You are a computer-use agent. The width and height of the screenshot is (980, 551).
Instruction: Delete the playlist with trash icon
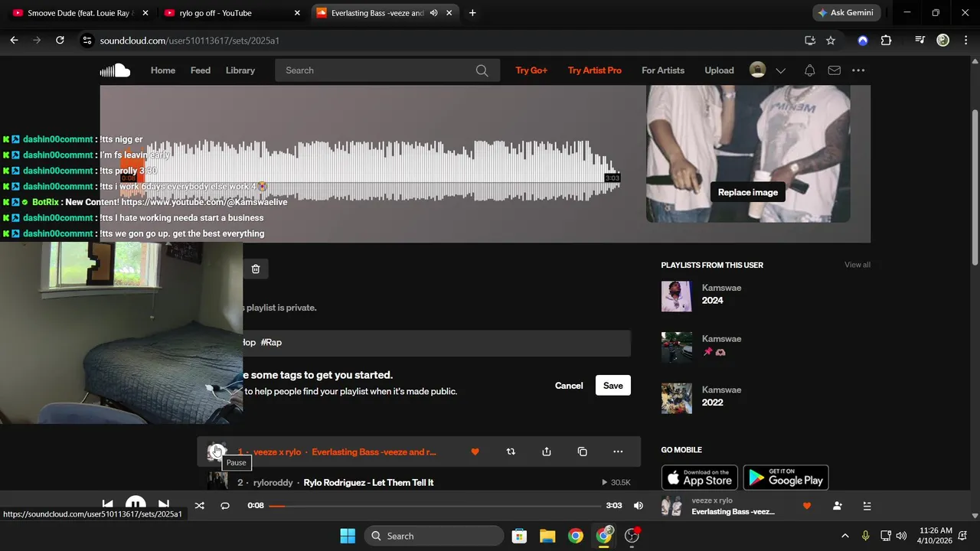(256, 269)
